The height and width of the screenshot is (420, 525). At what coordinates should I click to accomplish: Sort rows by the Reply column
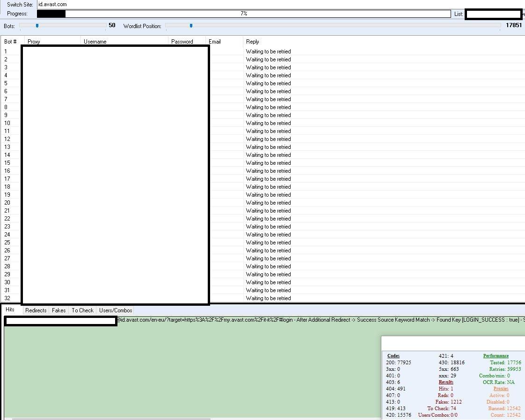(x=253, y=42)
